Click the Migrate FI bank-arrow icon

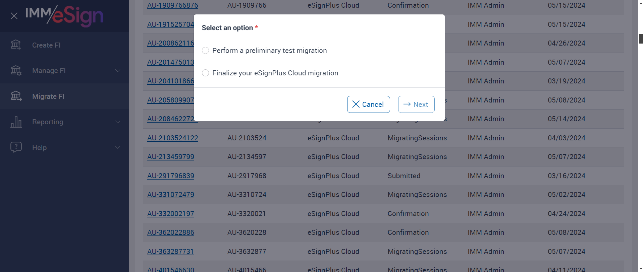pos(16,96)
